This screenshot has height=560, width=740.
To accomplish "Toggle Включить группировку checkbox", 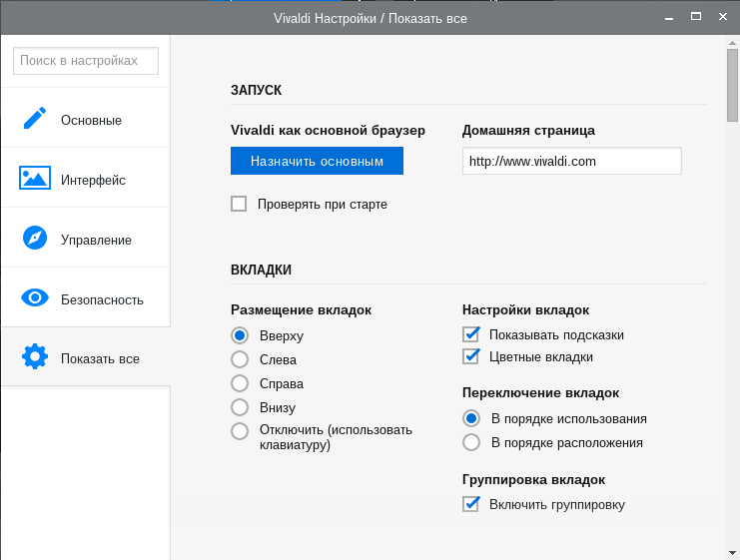I will (x=471, y=504).
